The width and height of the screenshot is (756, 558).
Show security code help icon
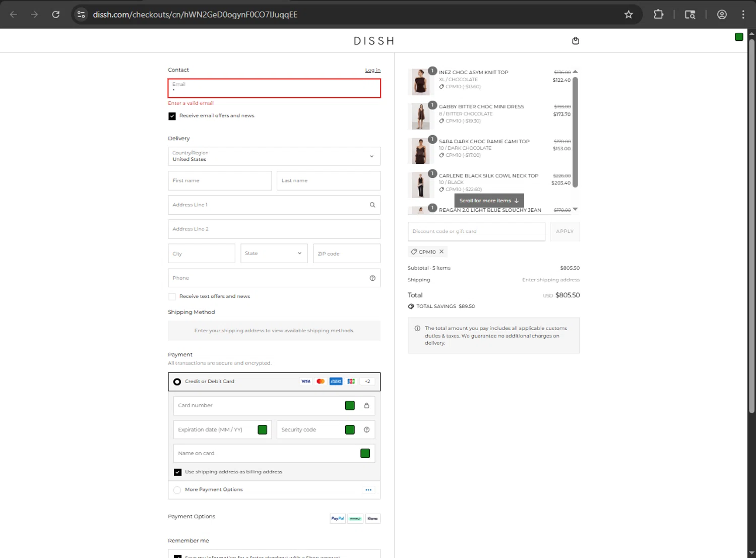click(x=366, y=429)
